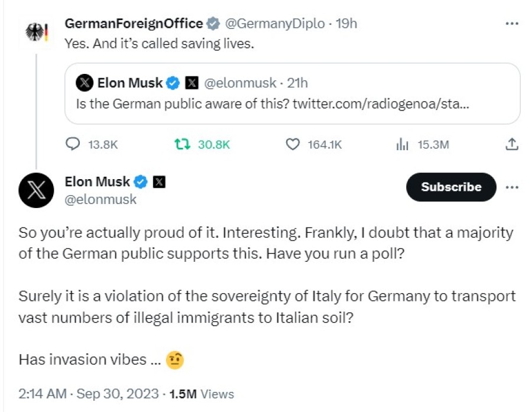
Task: Open more options menu next to Subscribe
Action: tap(512, 187)
